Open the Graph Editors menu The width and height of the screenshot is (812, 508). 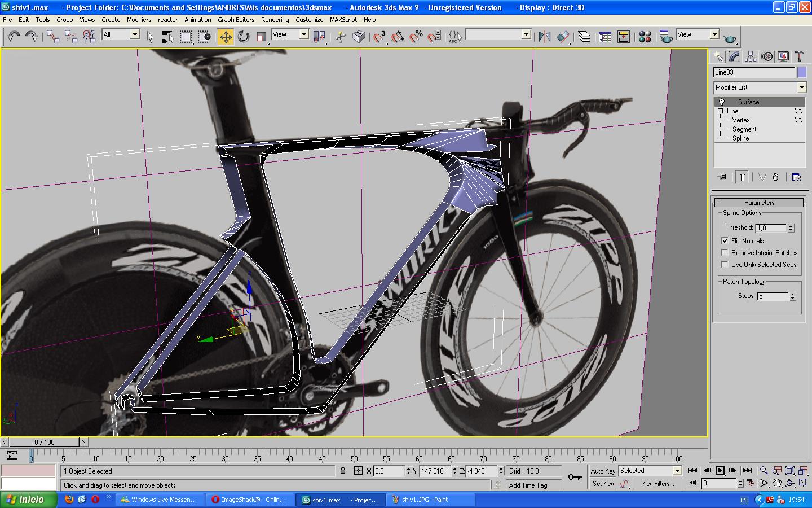pos(236,20)
